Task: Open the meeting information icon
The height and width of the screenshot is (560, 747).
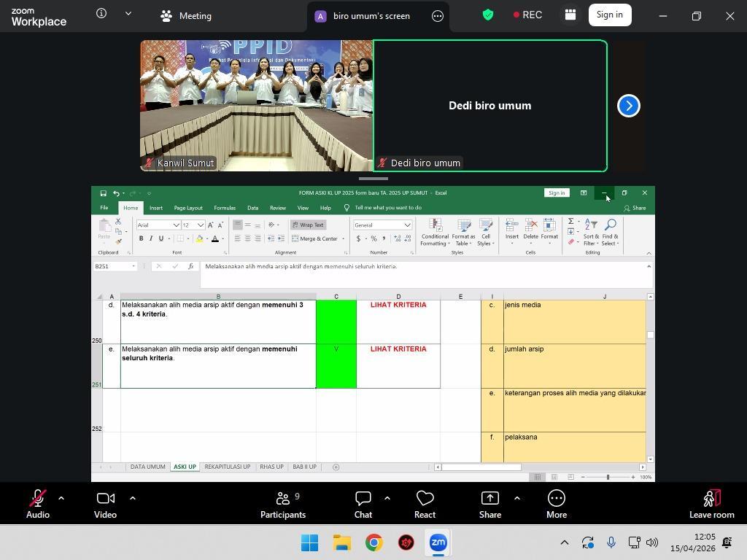Action: (x=101, y=13)
